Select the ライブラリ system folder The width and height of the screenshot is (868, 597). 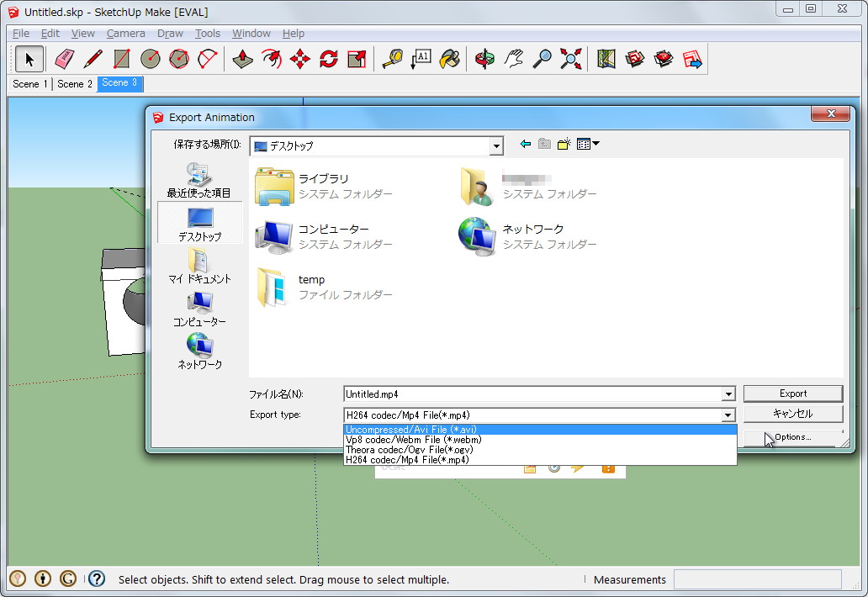click(x=324, y=187)
